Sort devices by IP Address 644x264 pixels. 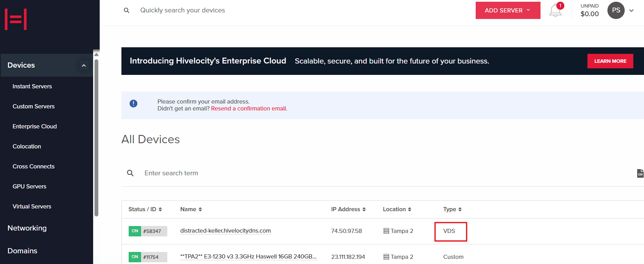(348, 209)
